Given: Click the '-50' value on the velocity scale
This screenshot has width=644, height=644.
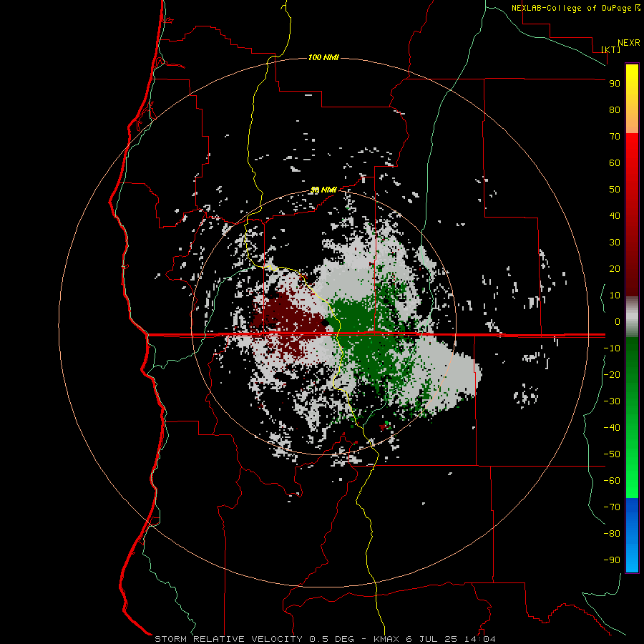Looking at the screenshot, I should [x=612, y=454].
